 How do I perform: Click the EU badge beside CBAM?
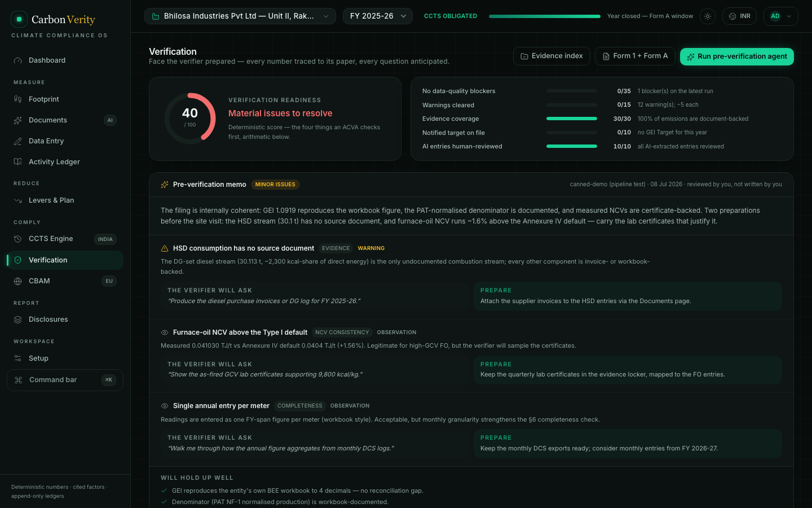pos(109,281)
